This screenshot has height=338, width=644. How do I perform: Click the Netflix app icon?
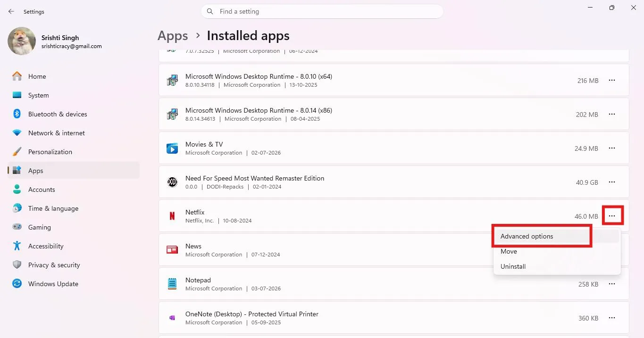(172, 216)
